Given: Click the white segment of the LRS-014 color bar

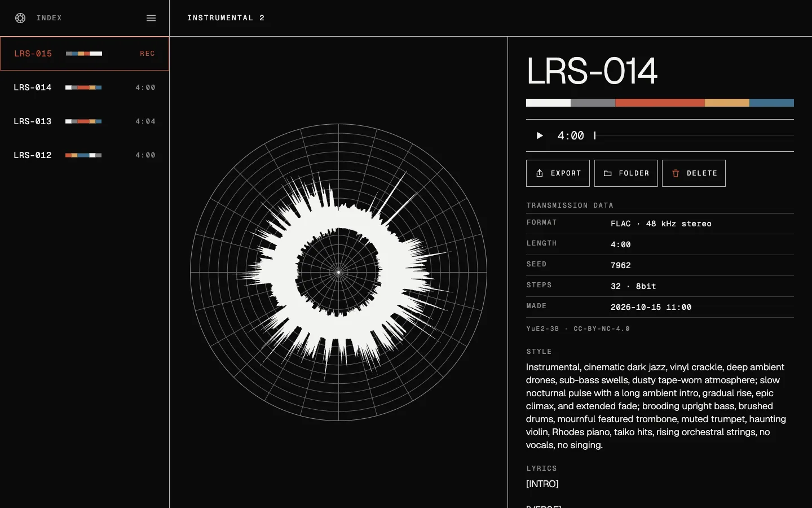Looking at the screenshot, I should [x=548, y=103].
